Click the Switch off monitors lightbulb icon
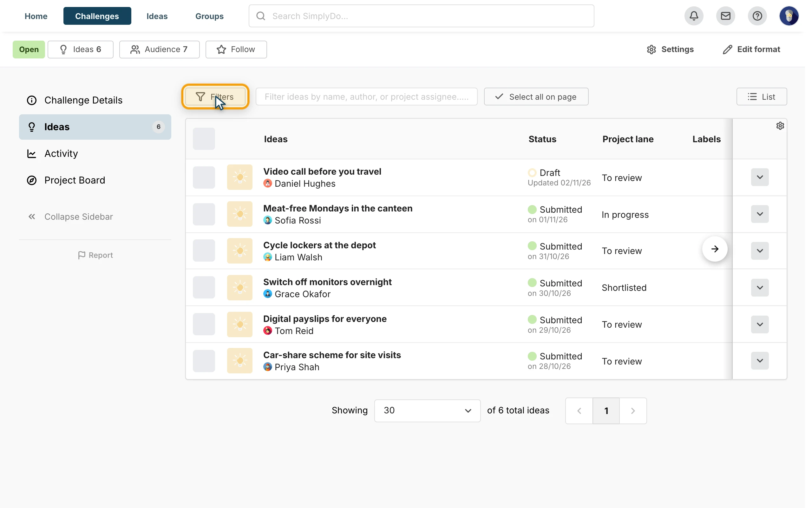 coord(239,288)
